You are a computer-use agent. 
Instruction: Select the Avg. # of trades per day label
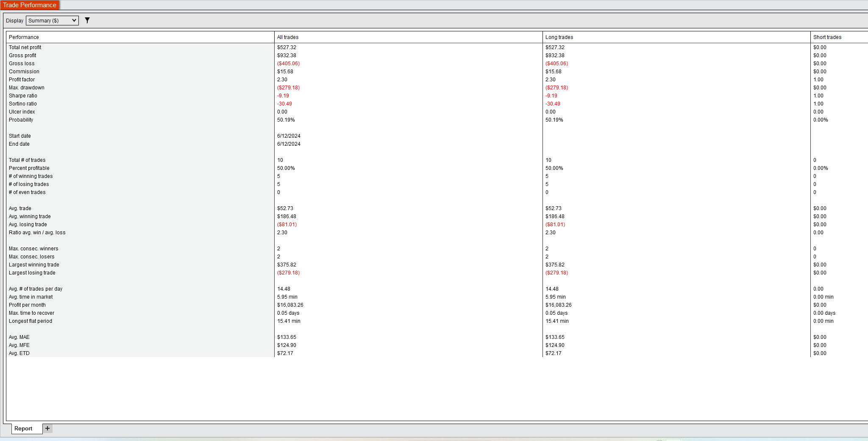coord(36,289)
